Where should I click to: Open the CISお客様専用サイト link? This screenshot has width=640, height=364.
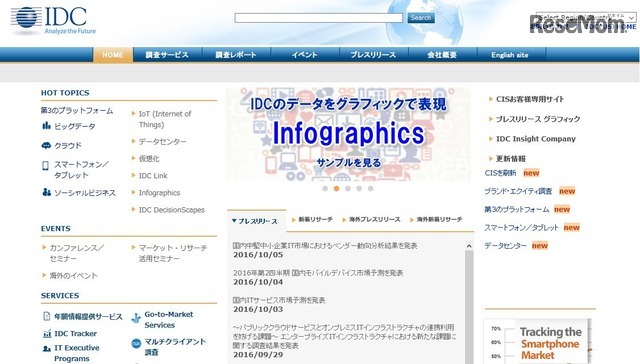530,99
